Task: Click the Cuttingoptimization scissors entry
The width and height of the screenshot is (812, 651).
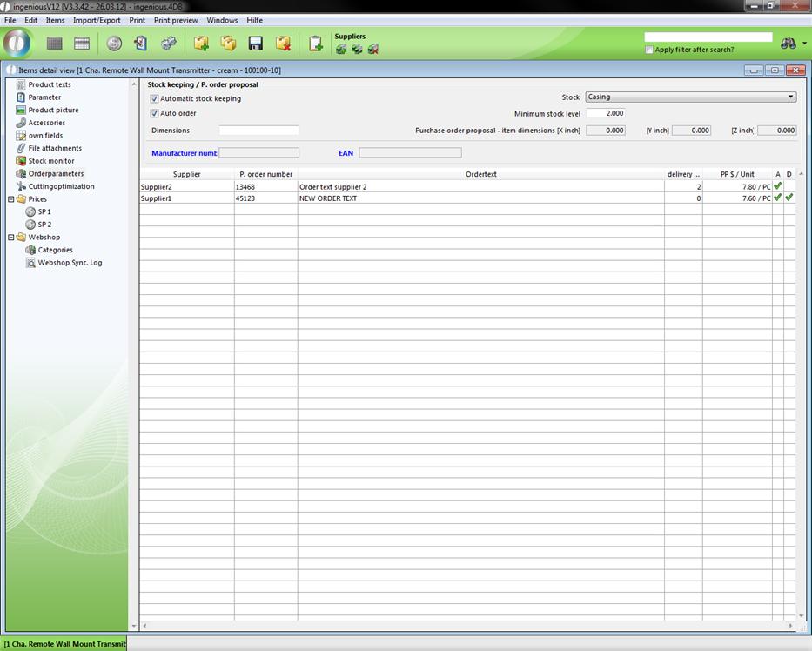Action: pyautogui.click(x=61, y=186)
